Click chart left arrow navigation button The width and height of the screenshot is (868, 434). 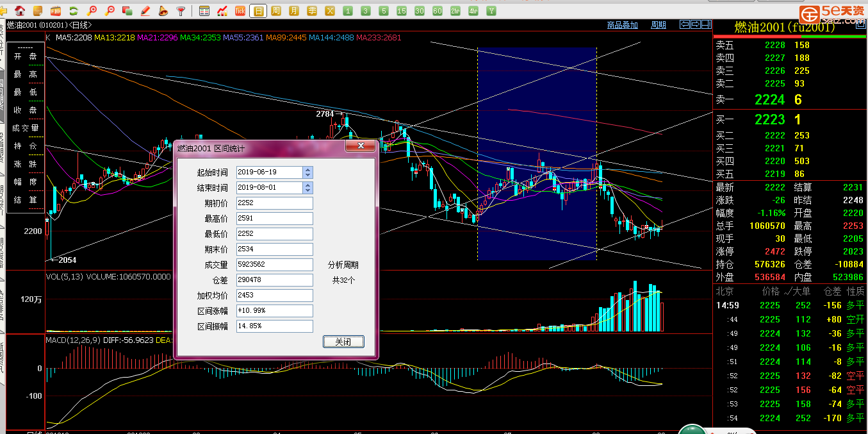click(x=684, y=24)
